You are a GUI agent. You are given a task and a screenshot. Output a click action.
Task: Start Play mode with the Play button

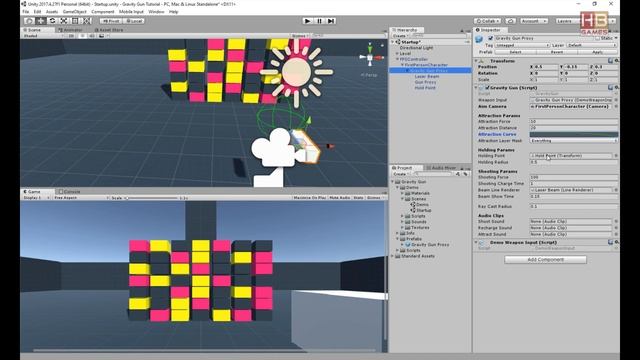click(308, 21)
